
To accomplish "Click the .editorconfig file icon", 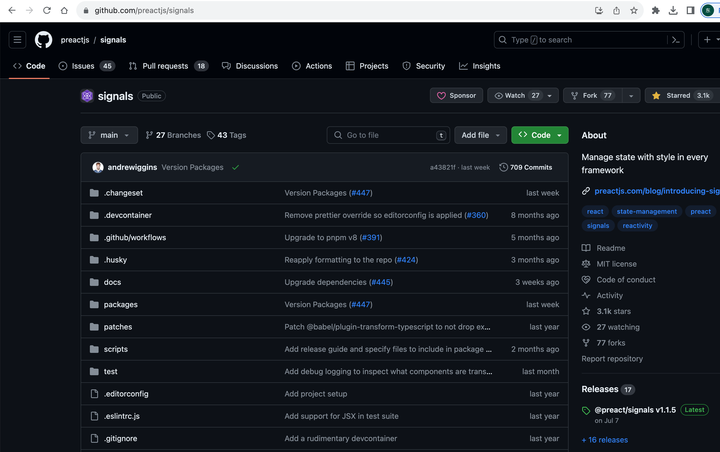I will click(x=94, y=394).
